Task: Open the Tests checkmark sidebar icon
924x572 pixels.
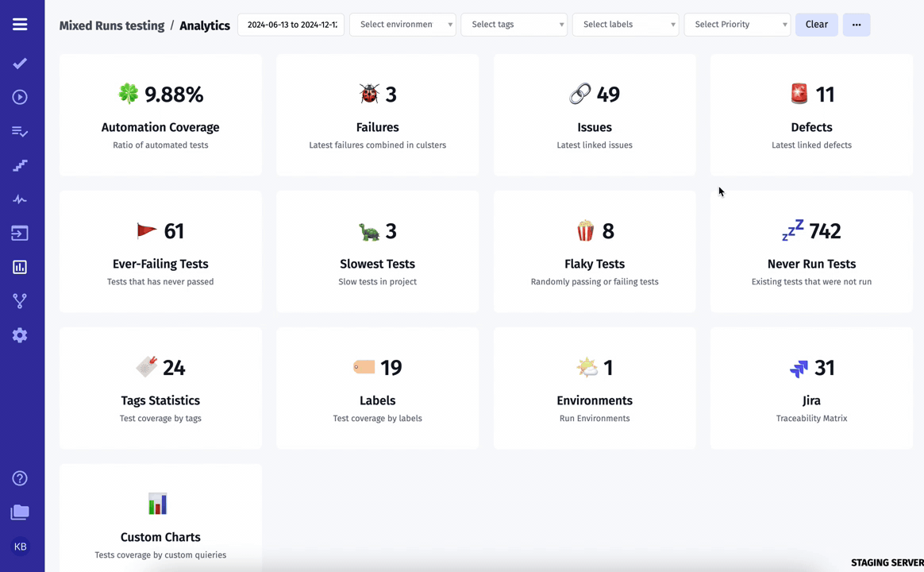Action: pos(20,63)
